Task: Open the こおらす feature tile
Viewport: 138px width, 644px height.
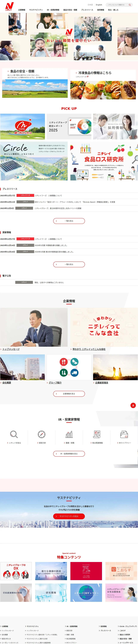Action: [x=121, y=571]
